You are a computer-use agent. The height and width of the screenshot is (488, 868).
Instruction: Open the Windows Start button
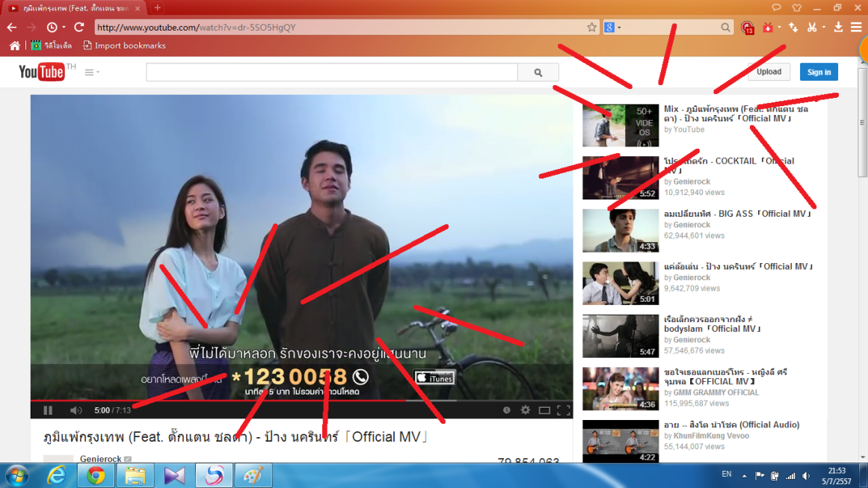(x=17, y=475)
